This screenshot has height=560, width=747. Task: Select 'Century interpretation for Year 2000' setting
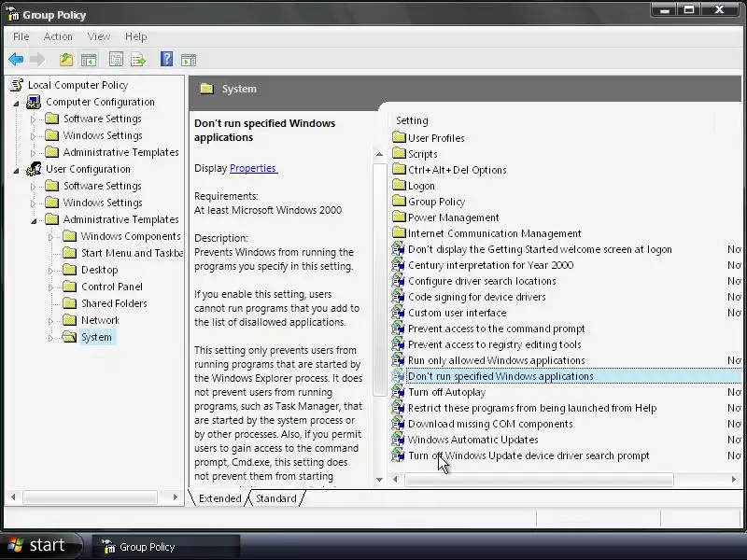pyautogui.click(x=491, y=265)
